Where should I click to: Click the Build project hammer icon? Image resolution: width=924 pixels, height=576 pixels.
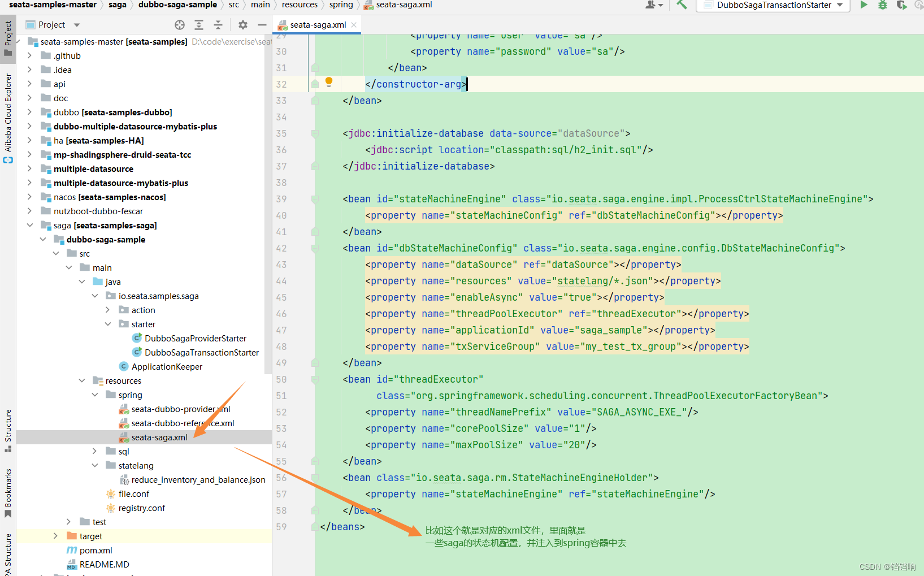682,5
